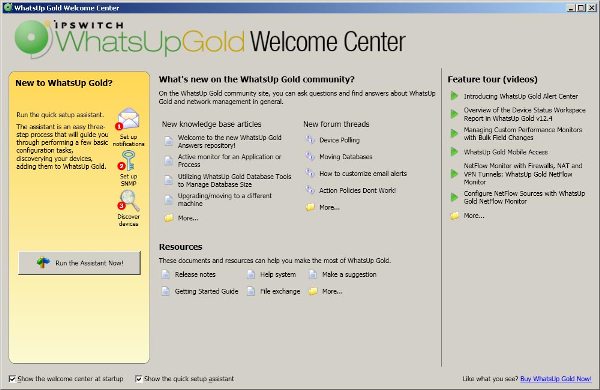Open Buy WhatsUp Gold Now link
This screenshot has height=390, width=600.
(556, 379)
